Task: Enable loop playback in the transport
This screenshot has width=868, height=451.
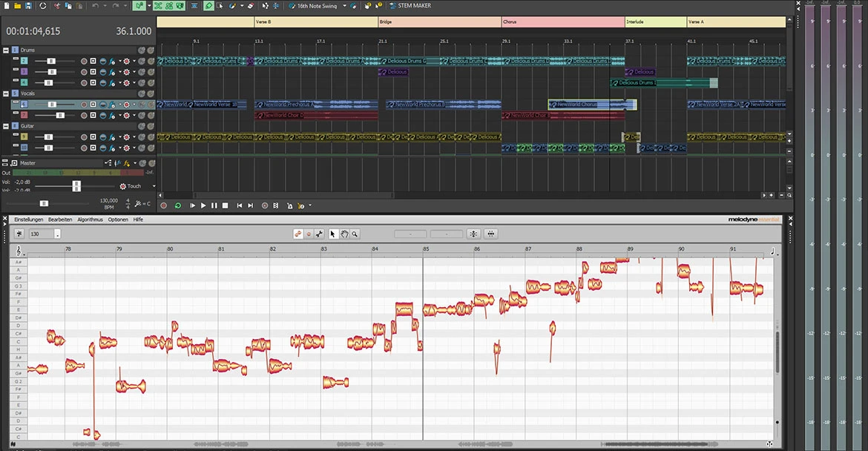Action: coord(177,205)
